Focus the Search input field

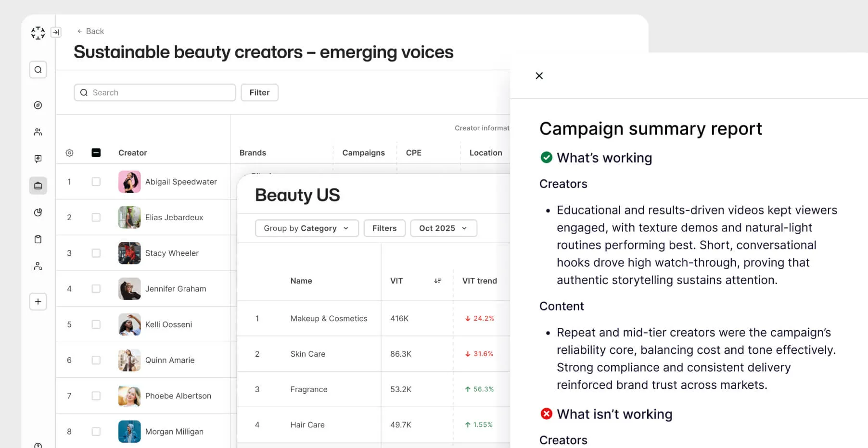click(x=155, y=92)
